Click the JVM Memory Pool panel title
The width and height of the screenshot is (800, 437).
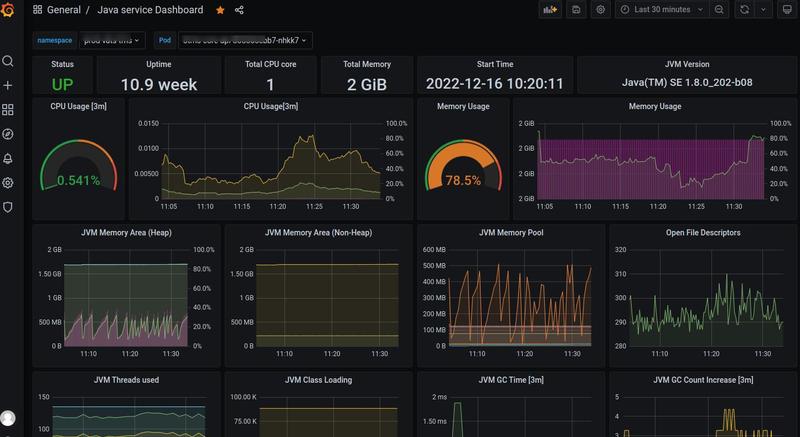[x=511, y=233]
